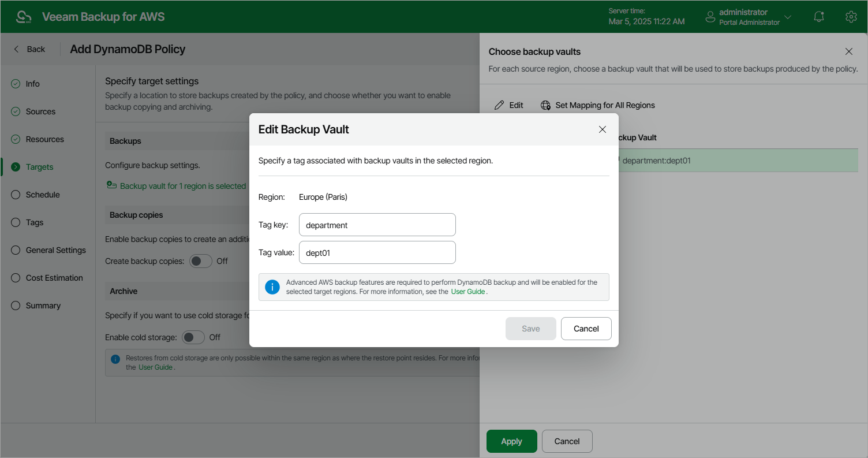Click the server time display

(647, 16)
